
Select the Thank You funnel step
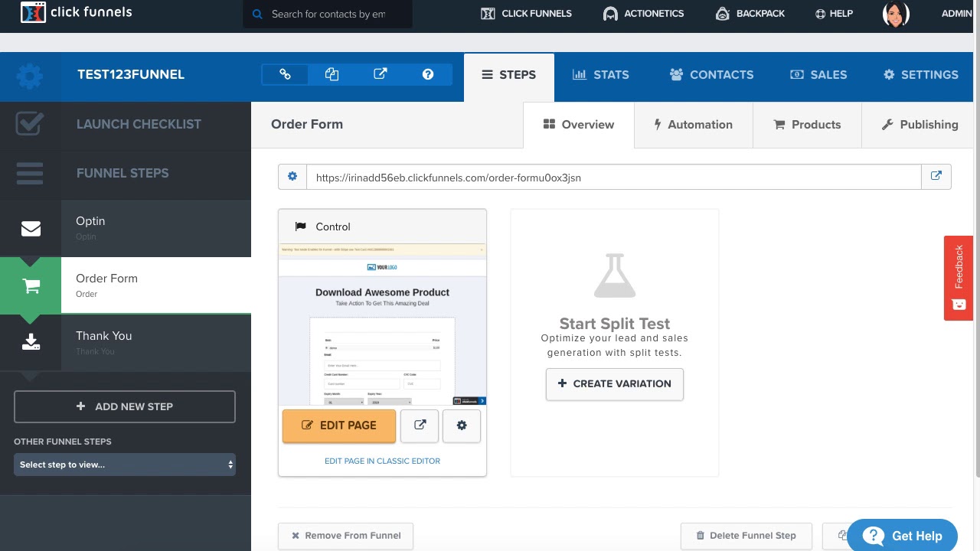126,343
